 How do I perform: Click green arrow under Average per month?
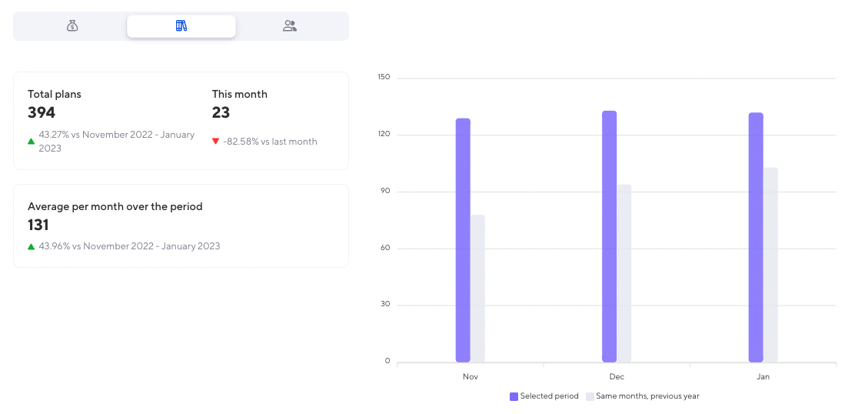[32, 246]
